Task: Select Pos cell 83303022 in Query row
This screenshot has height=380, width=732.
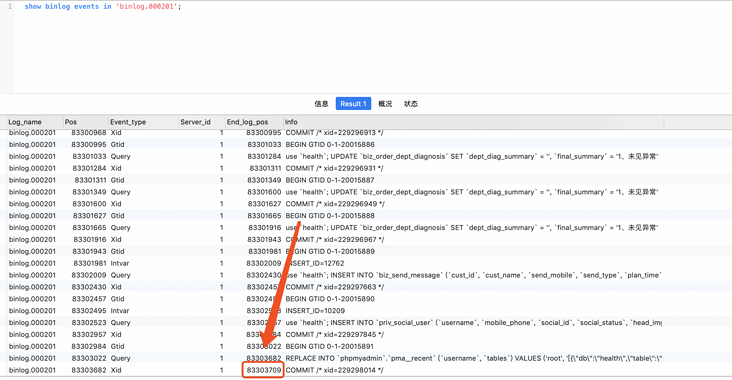Action: (89, 358)
